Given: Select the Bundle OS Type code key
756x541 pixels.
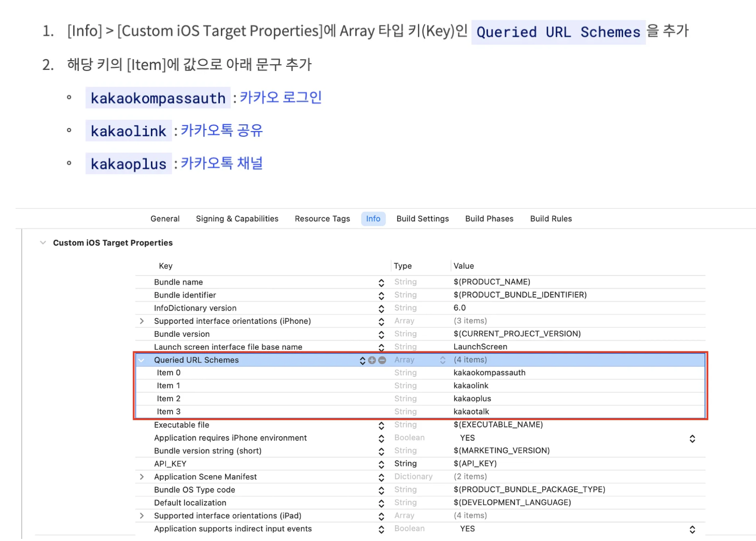Looking at the screenshot, I should point(194,490).
